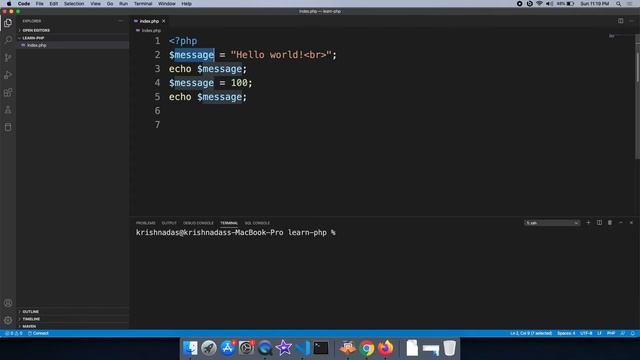Open the Explorer view in activity bar
The height and width of the screenshot is (360, 640).
pos(8,23)
